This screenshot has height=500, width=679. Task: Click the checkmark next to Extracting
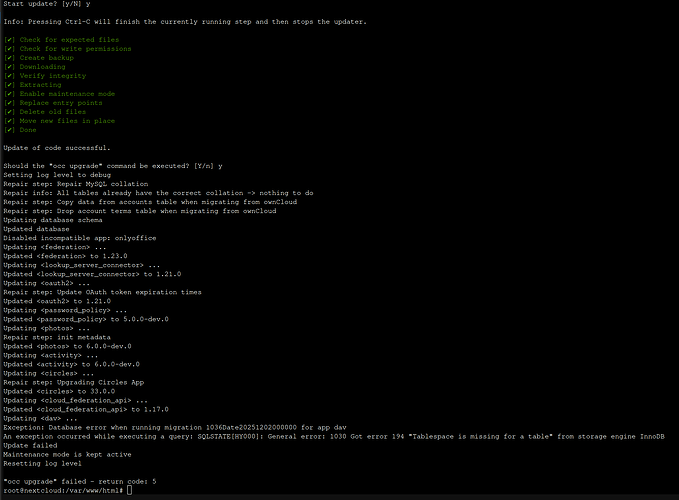coord(10,85)
